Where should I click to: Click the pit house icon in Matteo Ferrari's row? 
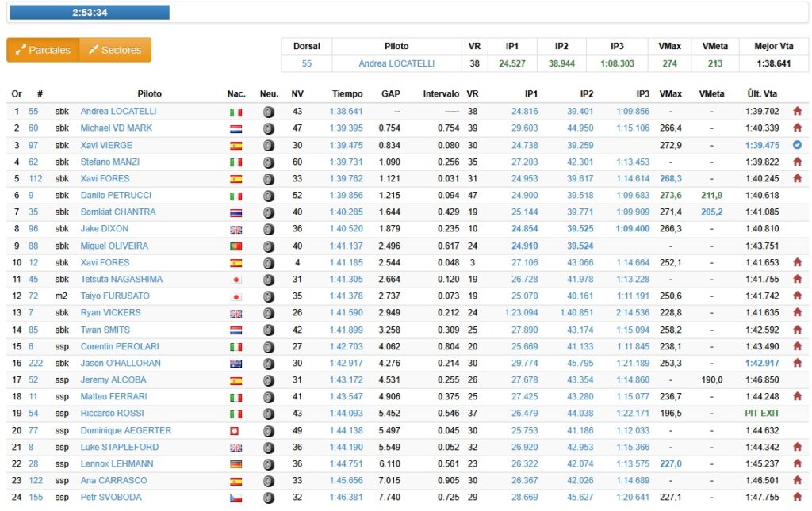click(797, 397)
